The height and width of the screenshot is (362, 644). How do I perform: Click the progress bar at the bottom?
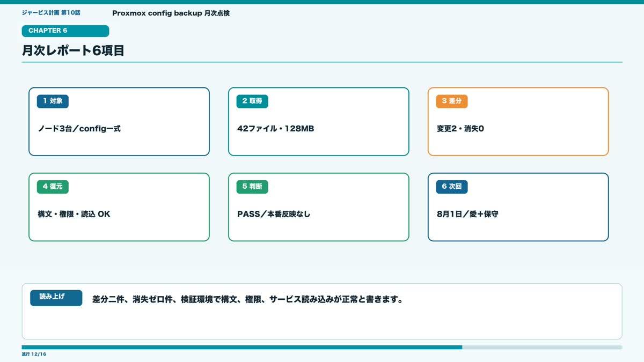[322, 347]
